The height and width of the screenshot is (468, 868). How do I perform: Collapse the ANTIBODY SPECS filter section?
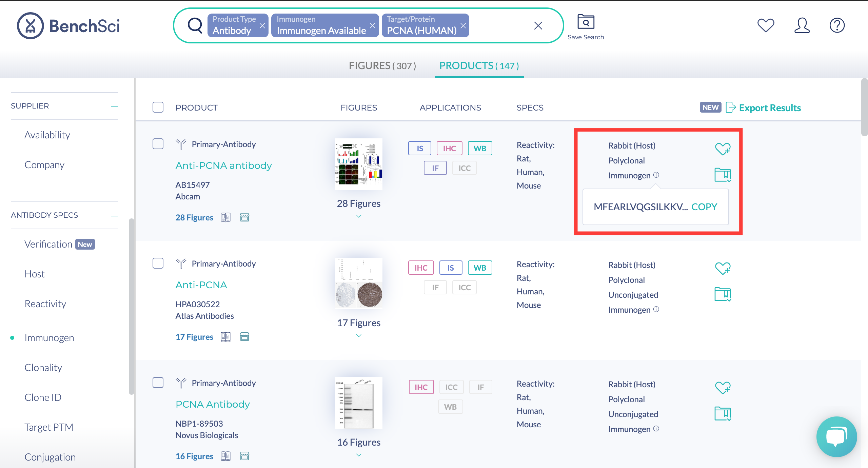click(x=115, y=216)
